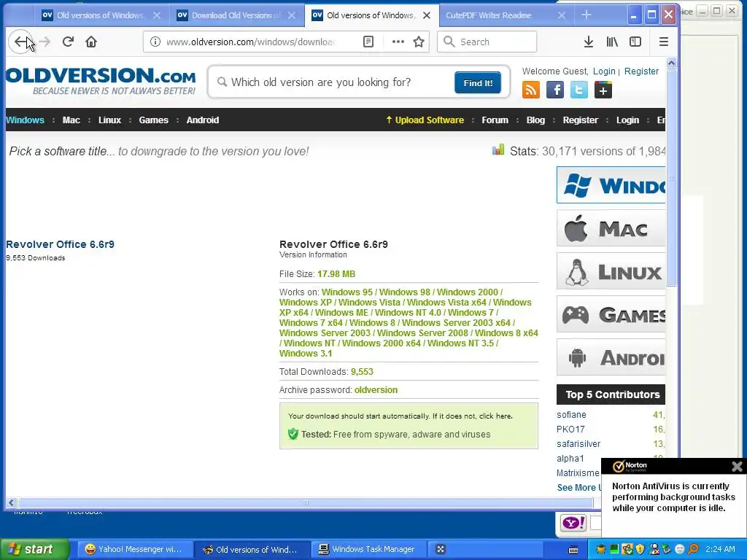
Task: Open contributor PKO17's profile
Action: pos(570,429)
